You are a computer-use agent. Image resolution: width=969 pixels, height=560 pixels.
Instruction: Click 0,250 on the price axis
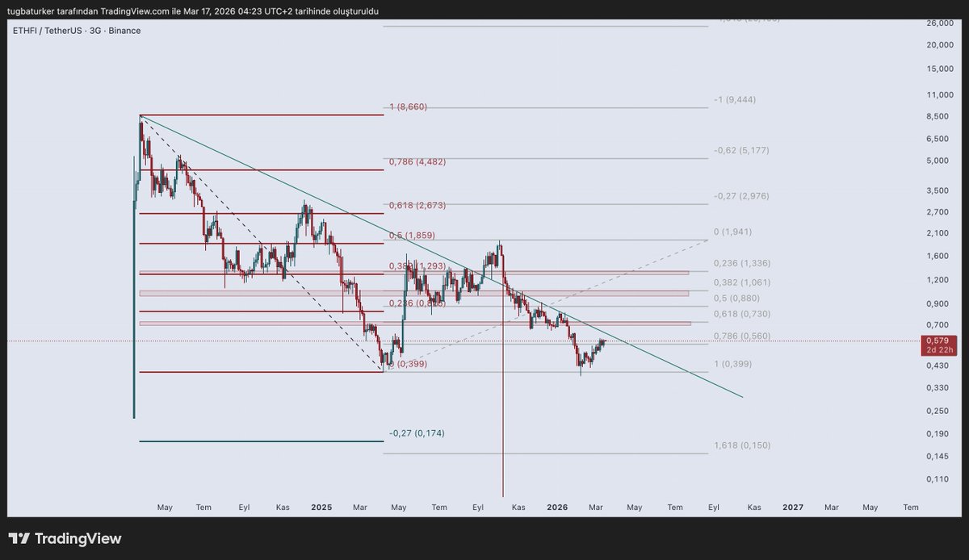coord(939,412)
